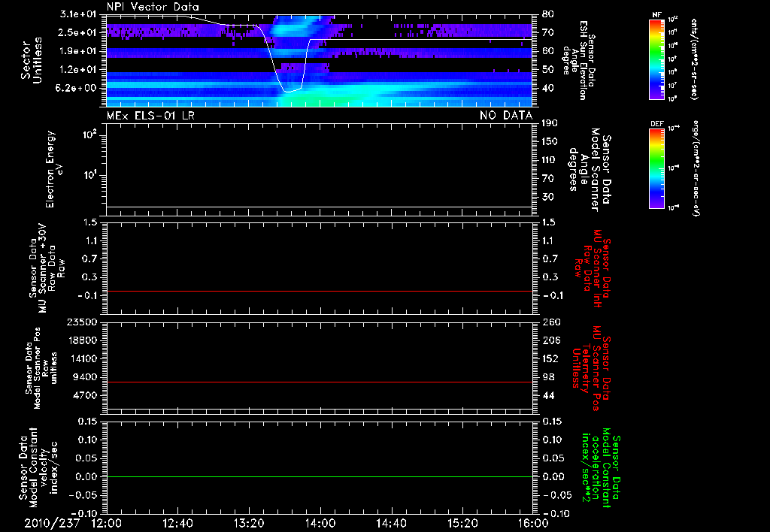
Task: Click the '98' telemetry tick label
Action: [x=548, y=377]
